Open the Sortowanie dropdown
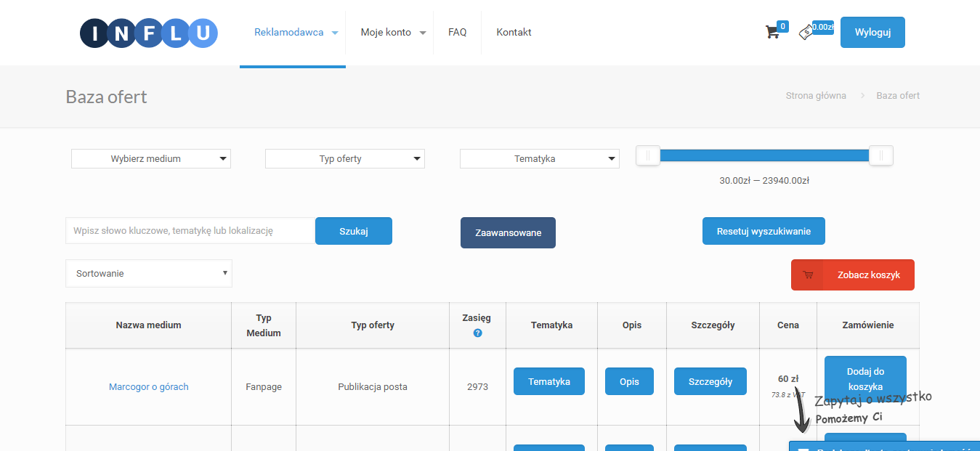This screenshot has height=451, width=980. [x=149, y=273]
